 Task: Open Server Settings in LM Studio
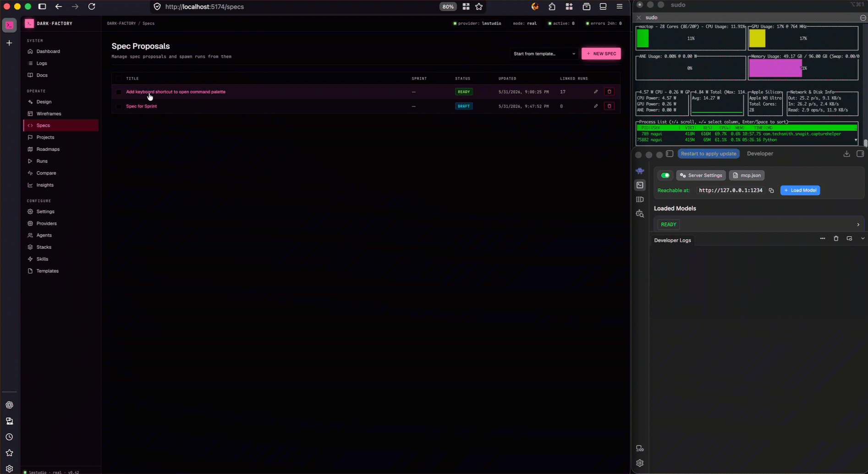[x=701, y=175]
